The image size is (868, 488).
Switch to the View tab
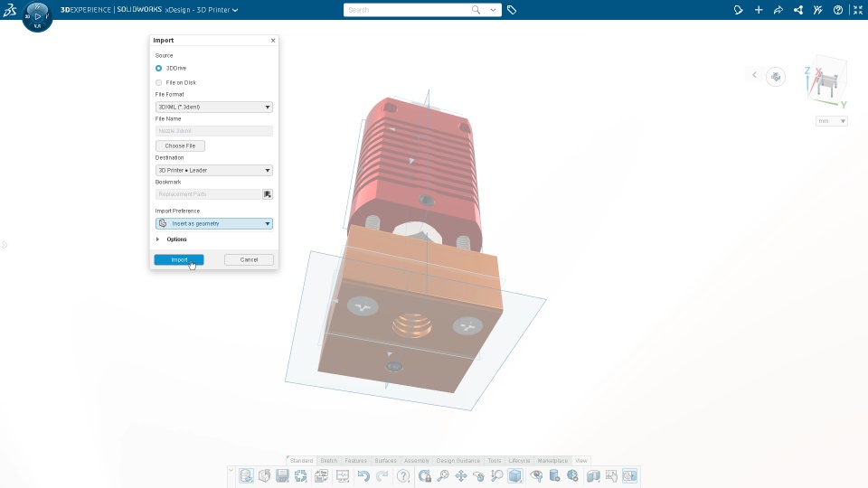tap(580, 460)
